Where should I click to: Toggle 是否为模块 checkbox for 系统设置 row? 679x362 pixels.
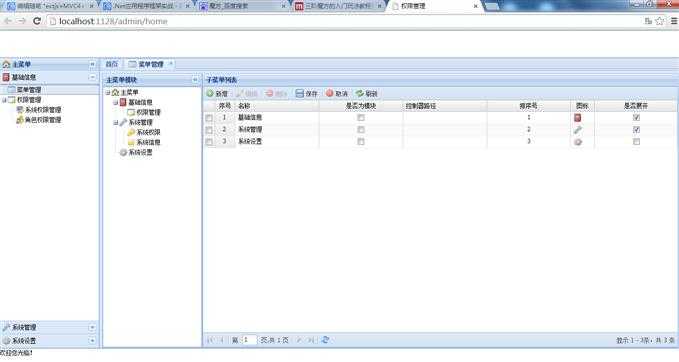tap(361, 142)
